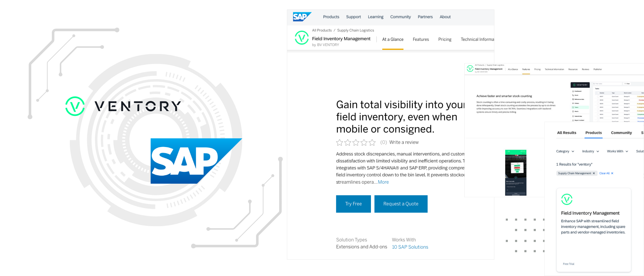Expand the Category filter dropdown
The image size is (644, 276).
[x=565, y=151]
